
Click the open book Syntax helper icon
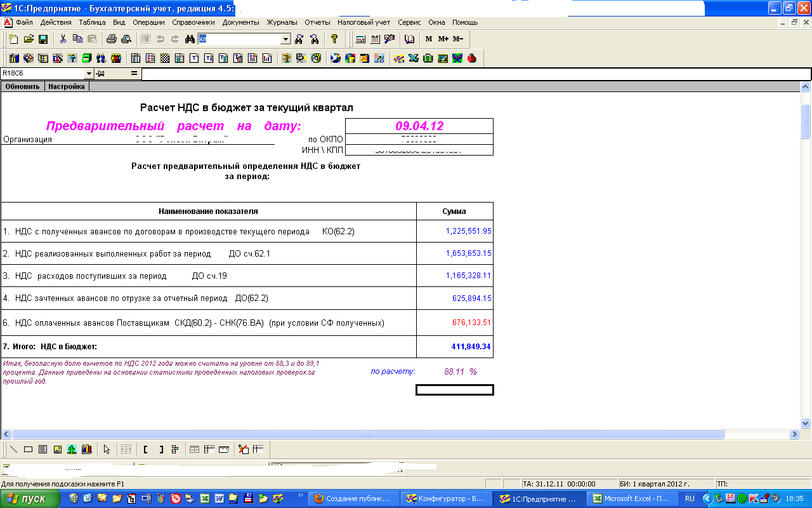click(409, 39)
